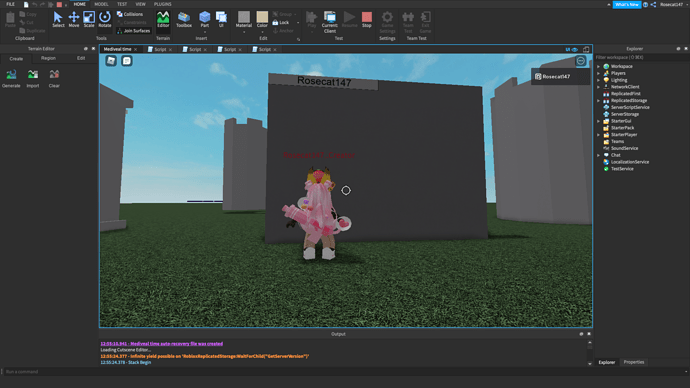The width and height of the screenshot is (690, 388).
Task: Switch to the Properties panel tab
Action: pos(634,362)
